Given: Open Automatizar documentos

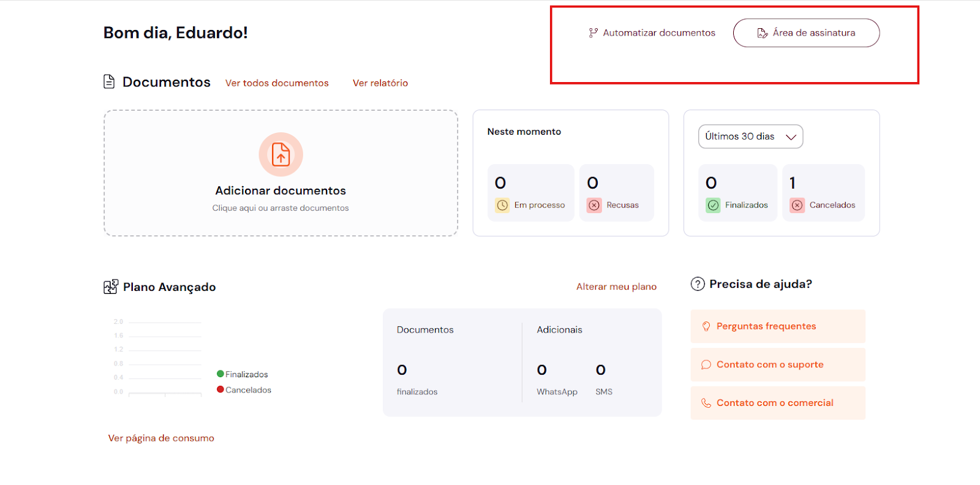Looking at the screenshot, I should (652, 33).
